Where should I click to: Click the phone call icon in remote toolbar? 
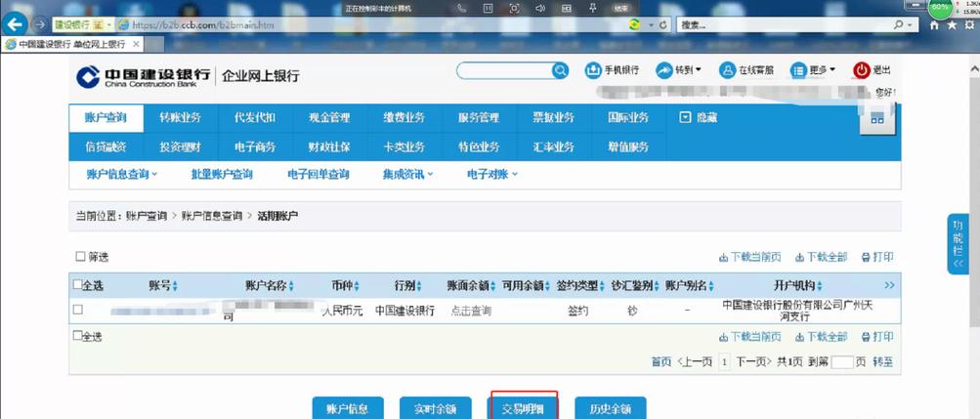click(x=462, y=8)
